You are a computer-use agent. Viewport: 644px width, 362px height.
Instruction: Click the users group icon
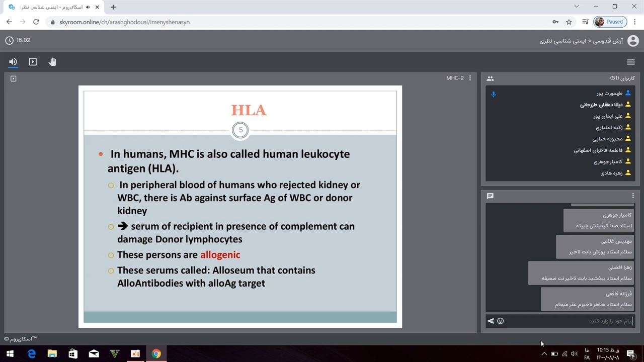pyautogui.click(x=490, y=78)
